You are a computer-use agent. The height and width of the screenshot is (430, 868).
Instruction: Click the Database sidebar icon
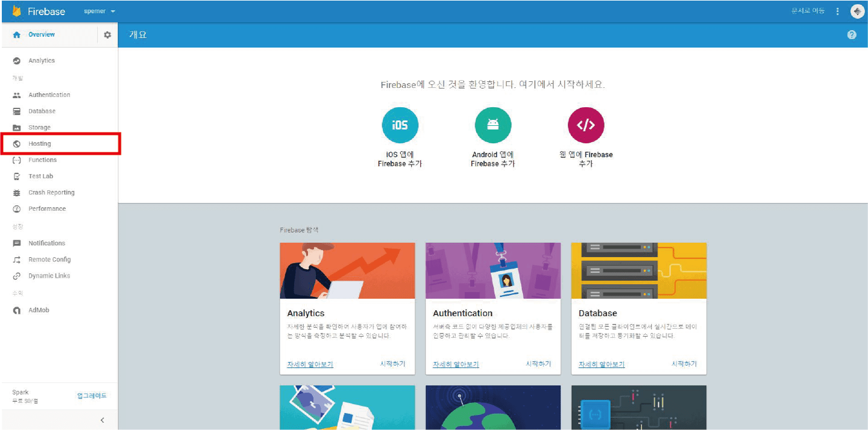coord(17,111)
